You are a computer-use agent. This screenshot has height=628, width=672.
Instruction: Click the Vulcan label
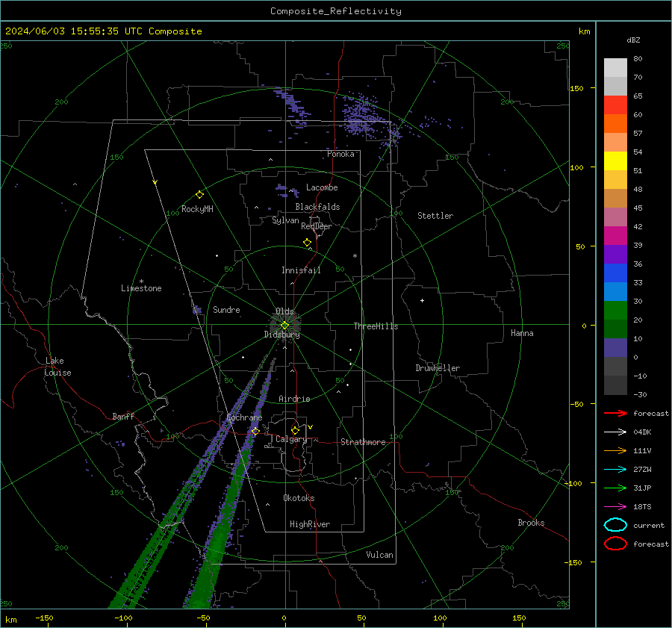point(379,555)
